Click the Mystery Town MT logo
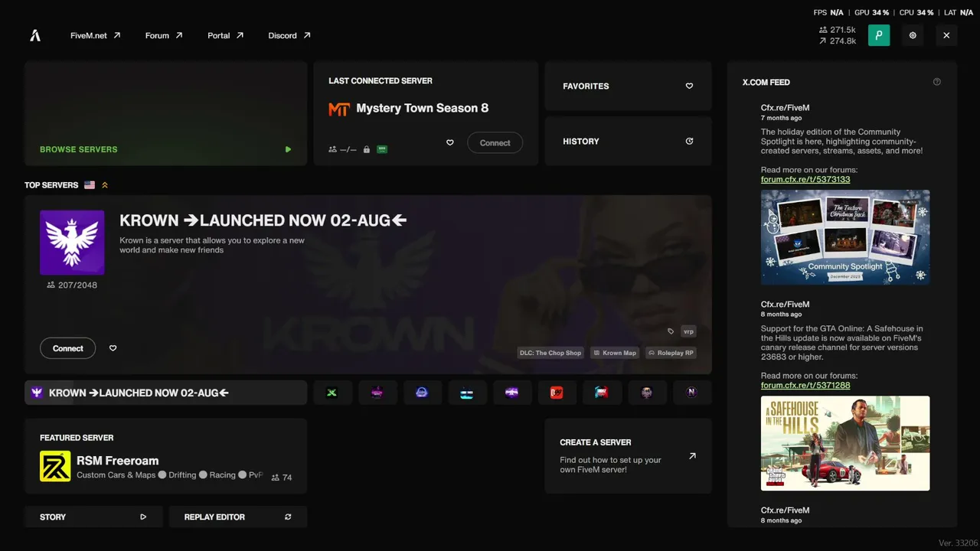The width and height of the screenshot is (980, 551). coord(339,109)
